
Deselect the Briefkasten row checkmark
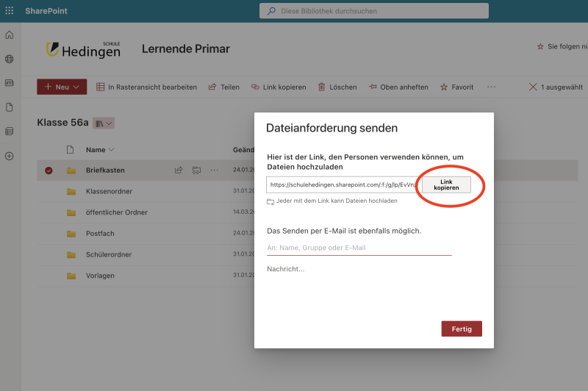[49, 171]
